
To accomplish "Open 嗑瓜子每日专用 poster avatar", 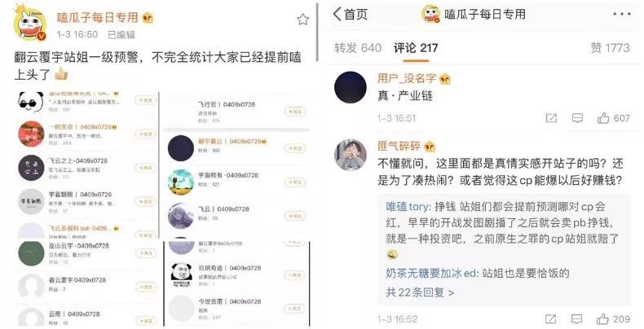I will [30, 24].
